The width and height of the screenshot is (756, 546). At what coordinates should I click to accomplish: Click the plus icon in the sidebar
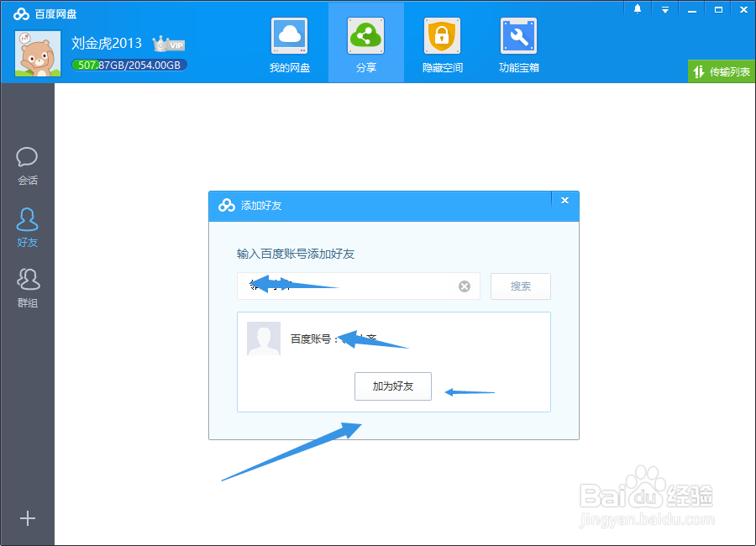[x=28, y=518]
